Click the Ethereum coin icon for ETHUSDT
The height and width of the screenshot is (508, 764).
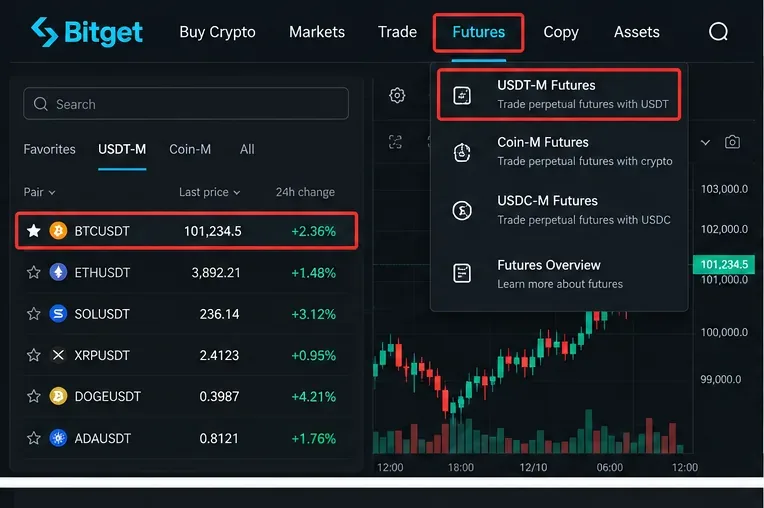coord(58,272)
